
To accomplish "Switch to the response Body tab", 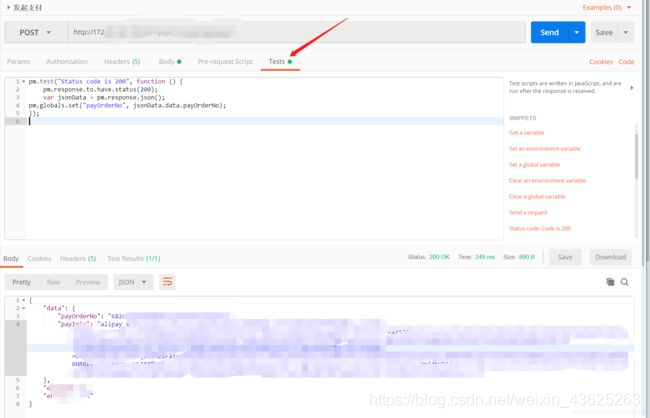I will pos(11,258).
